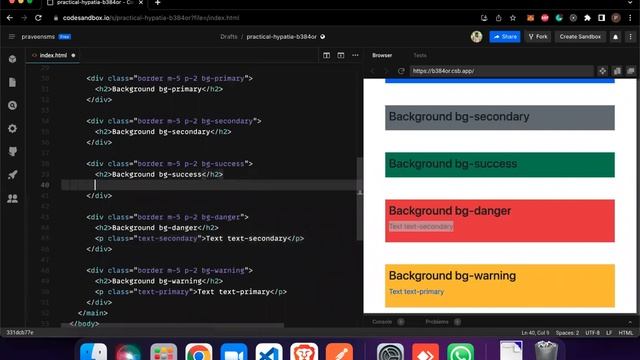Open the Problems panel
The width and height of the screenshot is (640, 360).
tap(437, 322)
